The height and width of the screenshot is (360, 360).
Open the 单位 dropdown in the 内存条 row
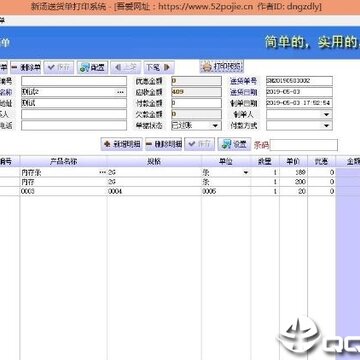tap(246, 173)
